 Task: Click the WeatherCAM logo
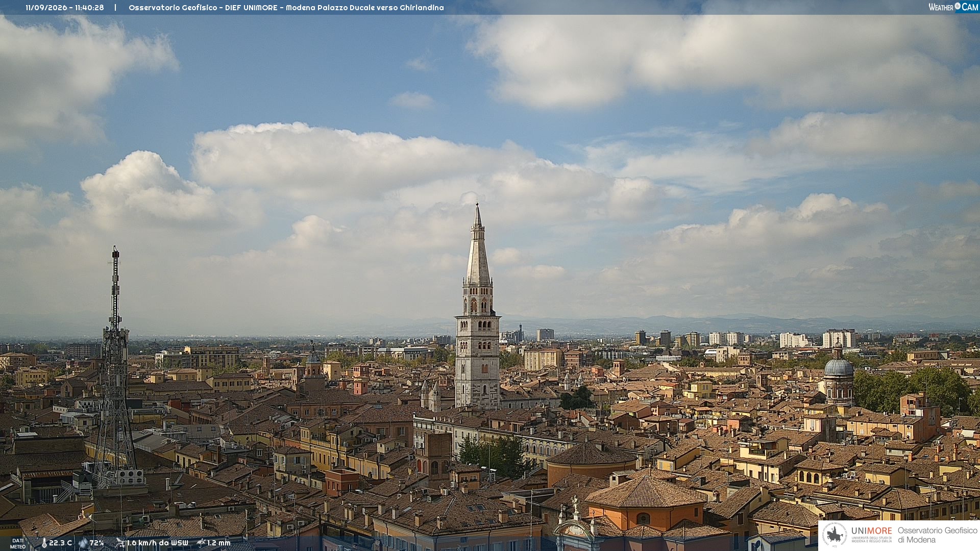(x=953, y=7)
